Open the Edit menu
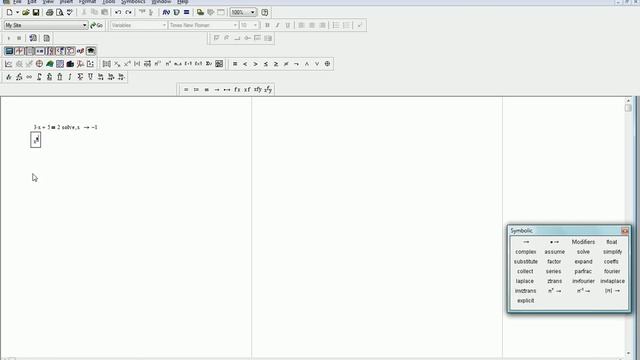Viewport: 640px width, 360px height. coord(32,2)
